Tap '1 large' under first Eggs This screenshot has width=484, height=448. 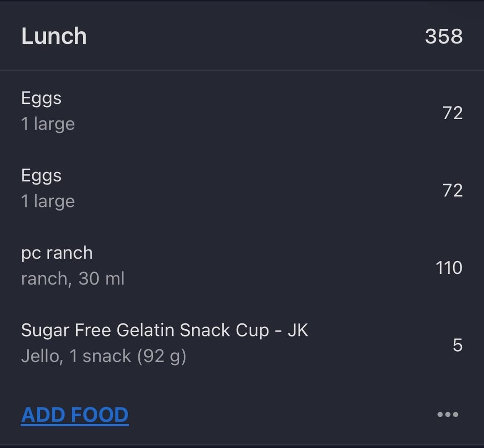pyautogui.click(x=48, y=124)
